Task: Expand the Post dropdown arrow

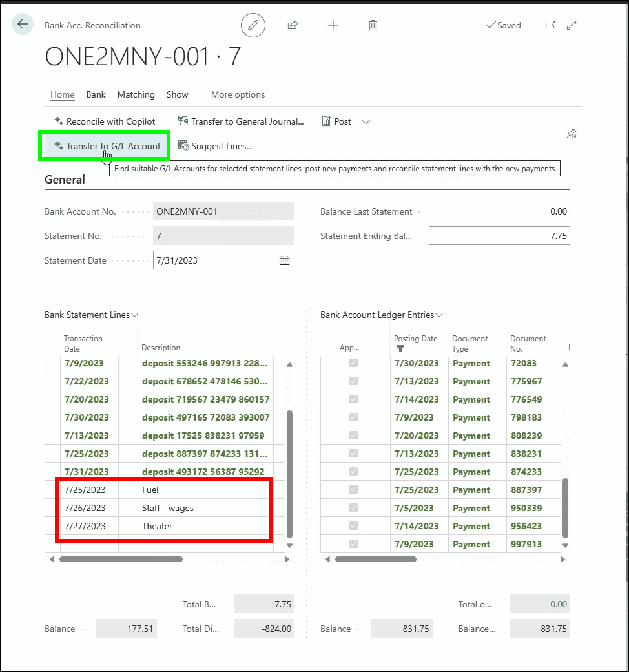Action: tap(366, 121)
